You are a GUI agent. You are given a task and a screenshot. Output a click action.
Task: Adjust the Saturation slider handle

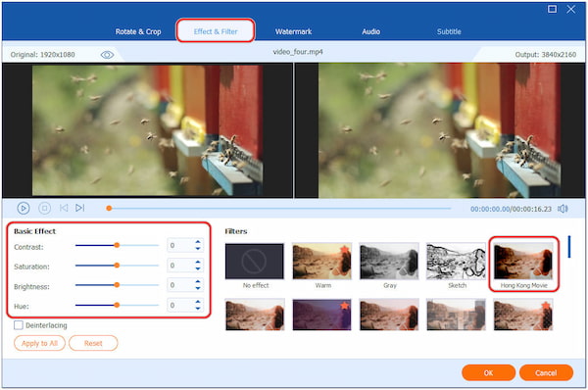click(117, 266)
